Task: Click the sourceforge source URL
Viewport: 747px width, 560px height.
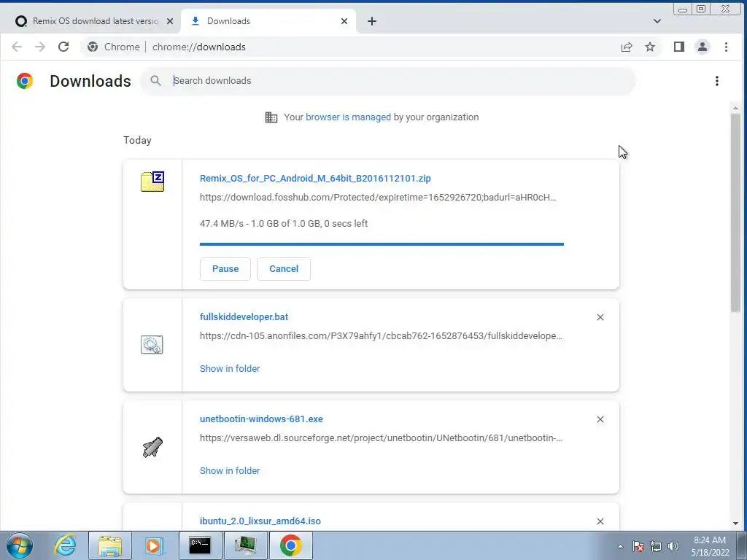Action: (x=381, y=437)
